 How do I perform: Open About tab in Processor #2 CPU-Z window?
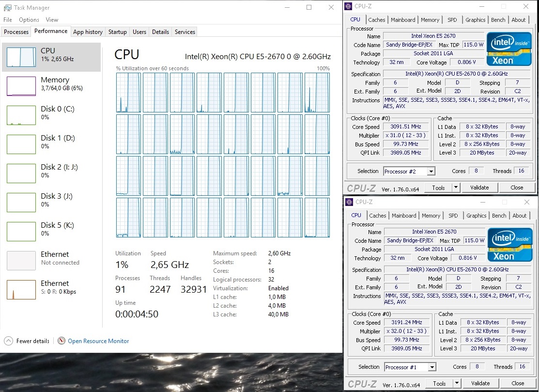518,20
